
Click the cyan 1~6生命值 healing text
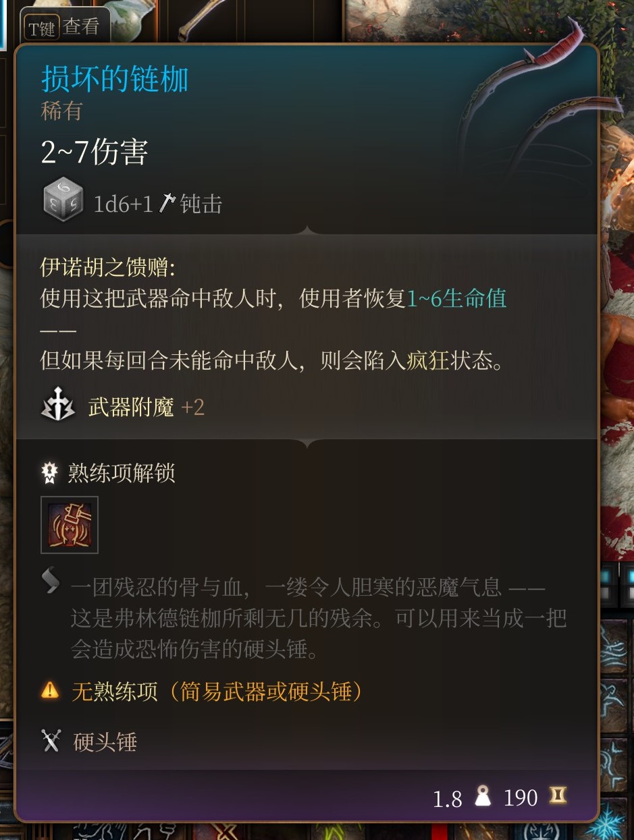pyautogui.click(x=456, y=298)
